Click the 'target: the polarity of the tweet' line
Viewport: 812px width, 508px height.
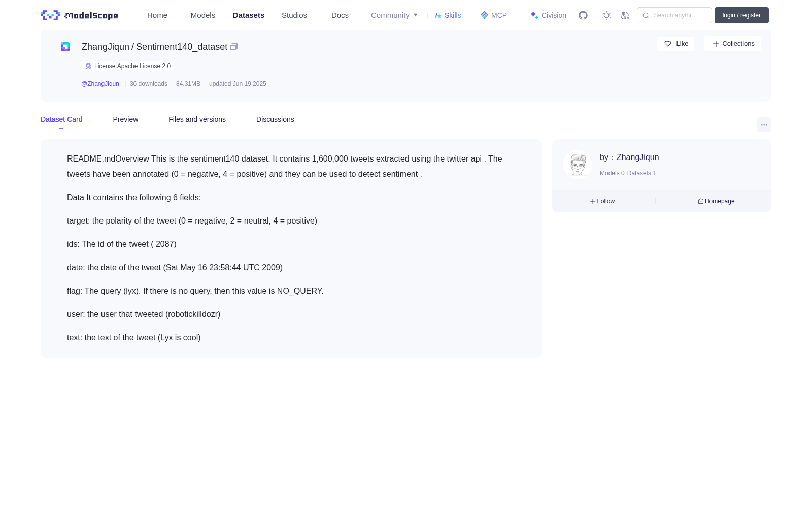click(x=192, y=221)
